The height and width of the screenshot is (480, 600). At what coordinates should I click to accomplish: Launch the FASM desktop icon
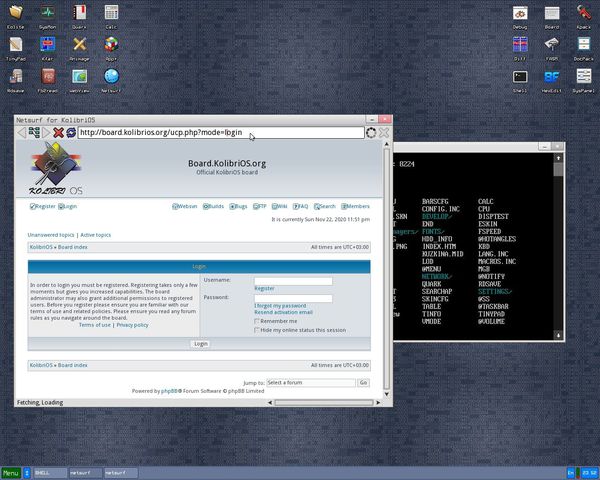coord(552,45)
